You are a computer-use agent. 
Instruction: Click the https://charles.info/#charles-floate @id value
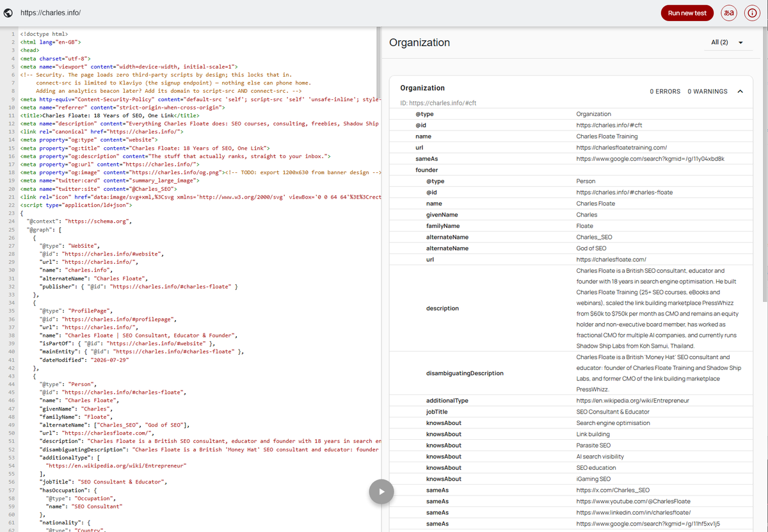click(624, 192)
